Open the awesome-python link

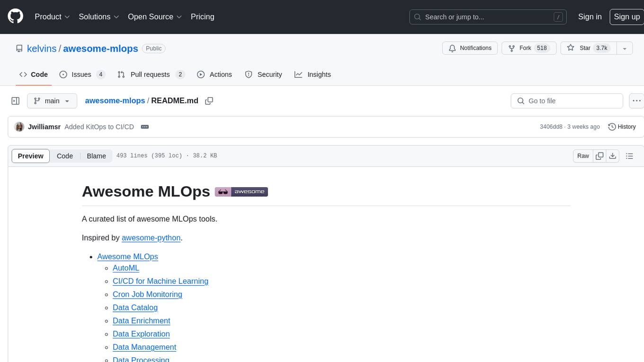[x=151, y=238]
